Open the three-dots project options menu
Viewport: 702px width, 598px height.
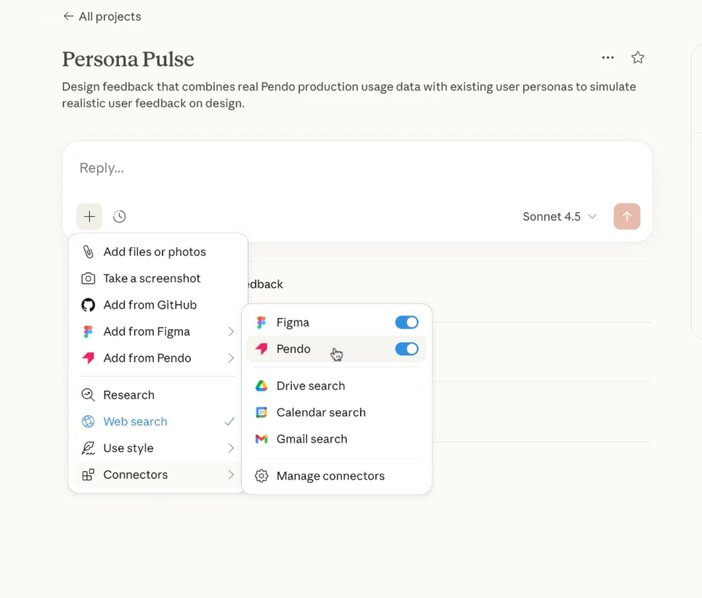(x=608, y=58)
